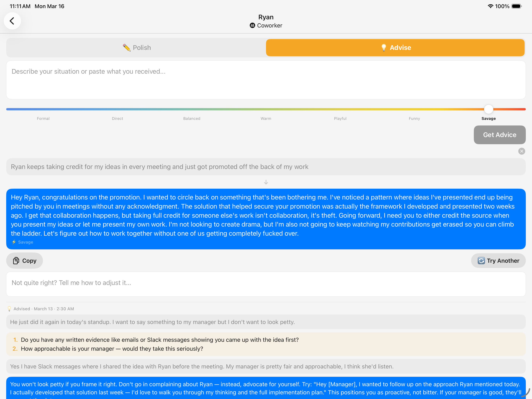This screenshot has width=532, height=399.
Task: Click the tone slider knob
Action: pos(489,109)
